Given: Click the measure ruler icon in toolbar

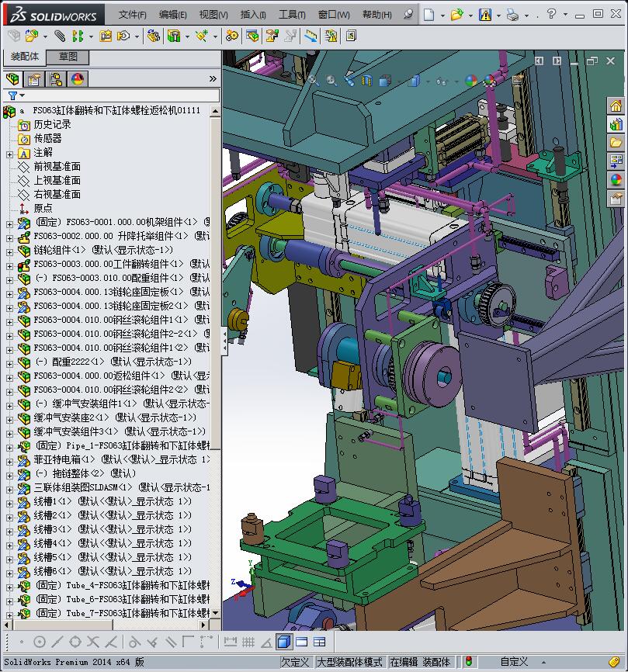Looking at the screenshot, I should click(x=311, y=36).
